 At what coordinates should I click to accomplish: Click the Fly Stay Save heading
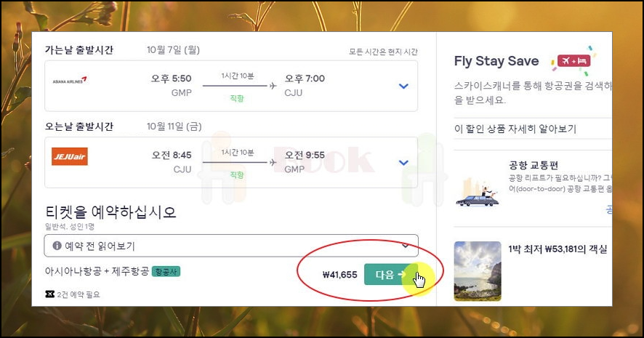pyautogui.click(x=496, y=61)
